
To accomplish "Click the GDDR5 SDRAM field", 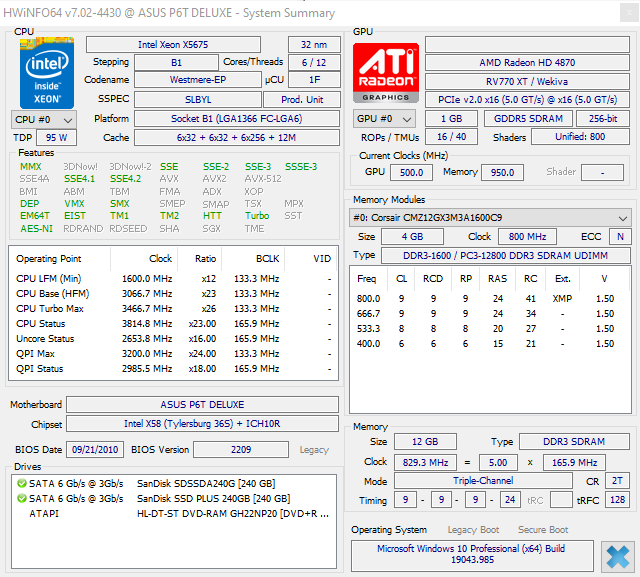I will coord(528,119).
